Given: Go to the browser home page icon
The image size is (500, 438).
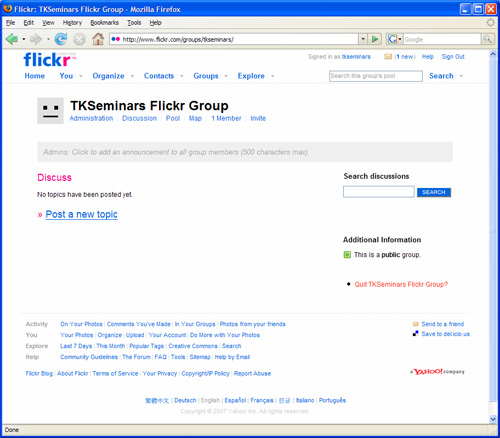Looking at the screenshot, I should tap(98, 39).
